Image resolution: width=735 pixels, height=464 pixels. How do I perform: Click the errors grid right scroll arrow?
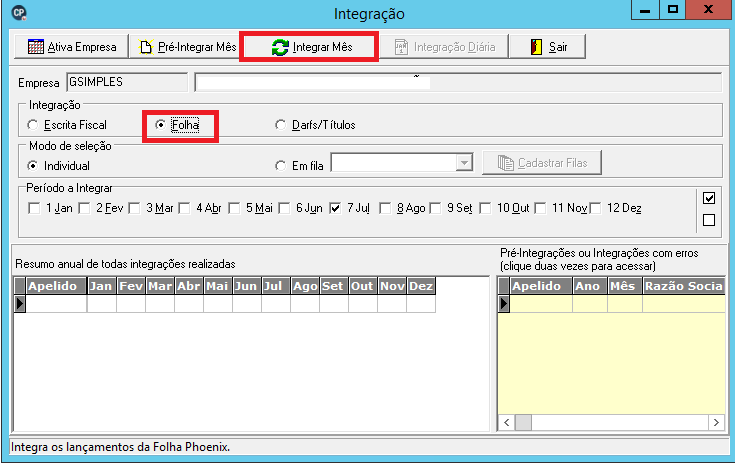click(x=716, y=422)
